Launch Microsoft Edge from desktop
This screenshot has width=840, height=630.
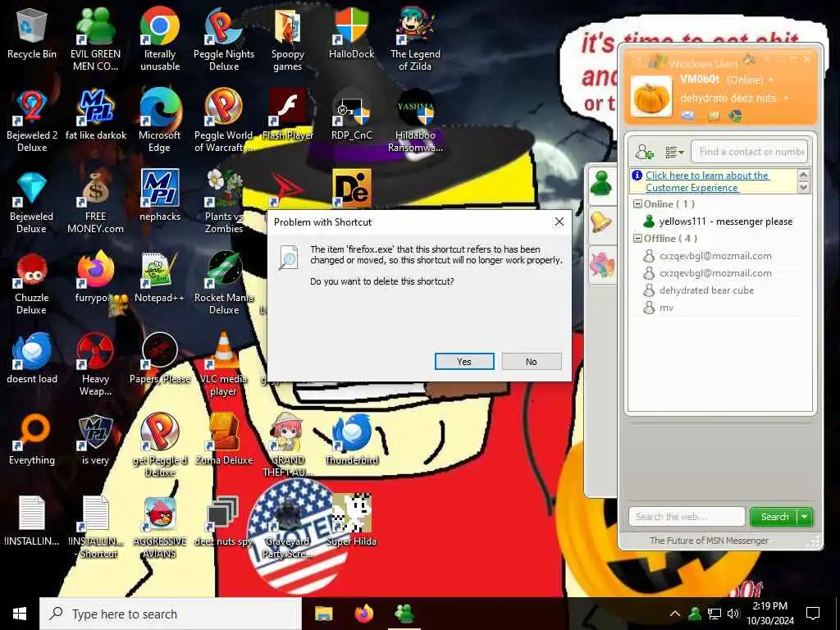(160, 121)
